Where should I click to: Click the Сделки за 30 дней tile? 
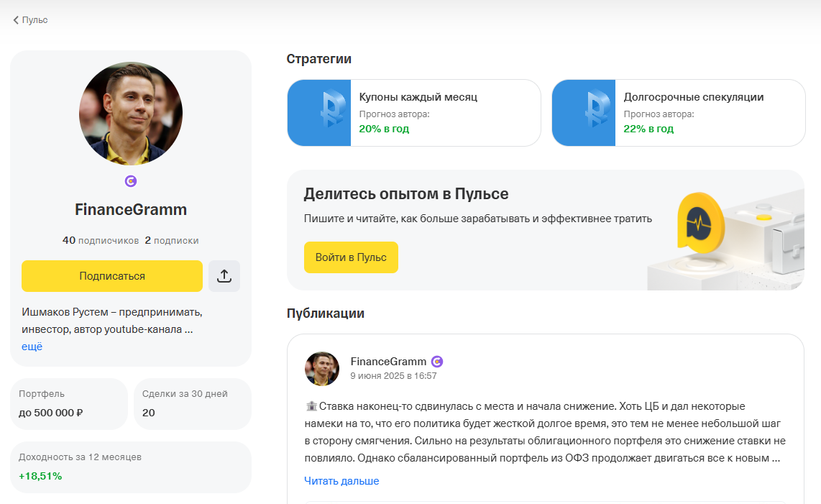click(193, 404)
